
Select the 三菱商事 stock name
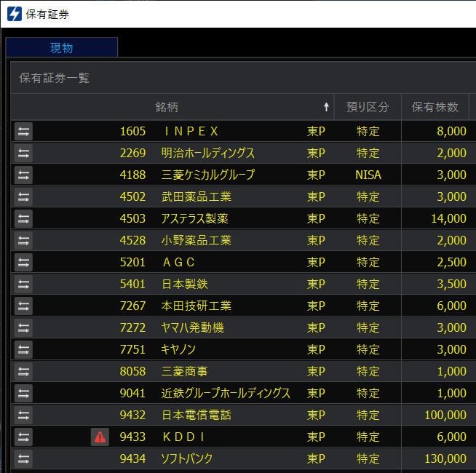[185, 372]
